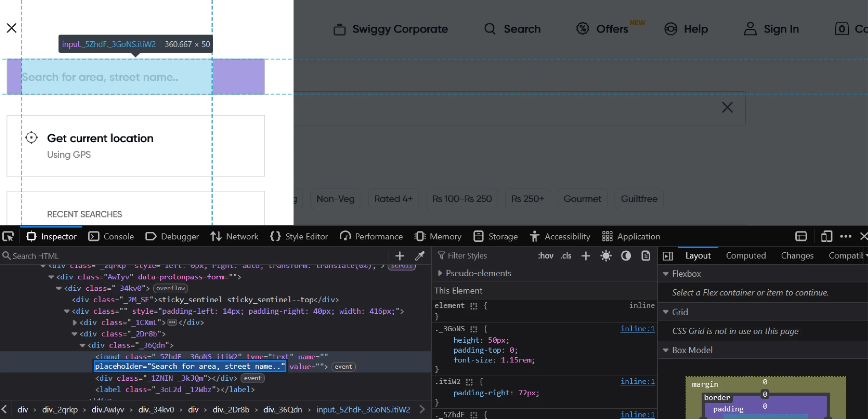Switch to the Console tab
868x419 pixels.
[111, 236]
